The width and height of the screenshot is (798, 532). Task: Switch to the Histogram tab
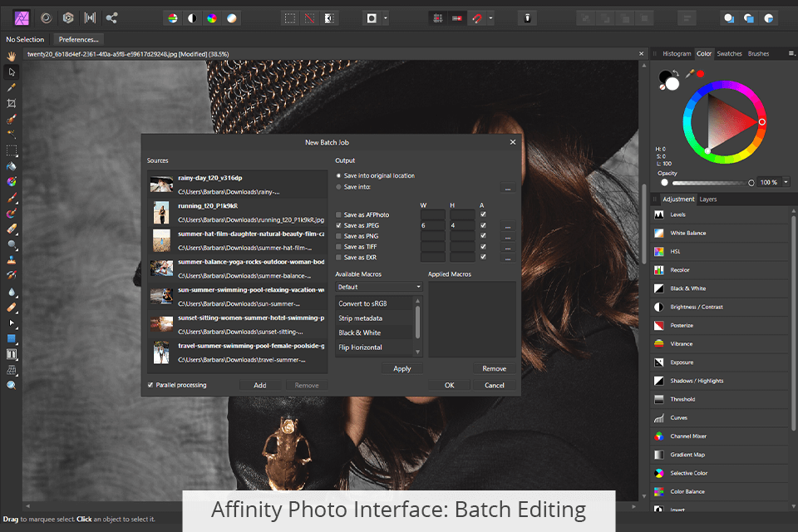[x=677, y=53]
